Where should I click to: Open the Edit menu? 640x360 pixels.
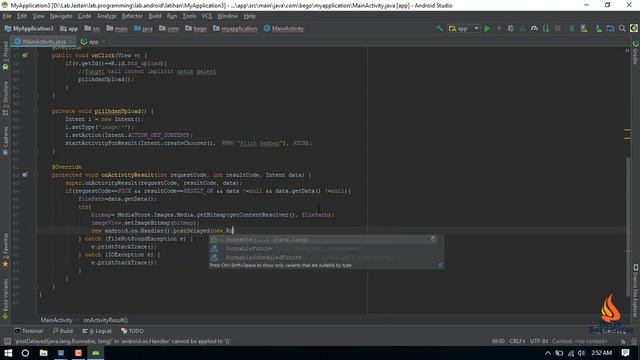[22, 16]
